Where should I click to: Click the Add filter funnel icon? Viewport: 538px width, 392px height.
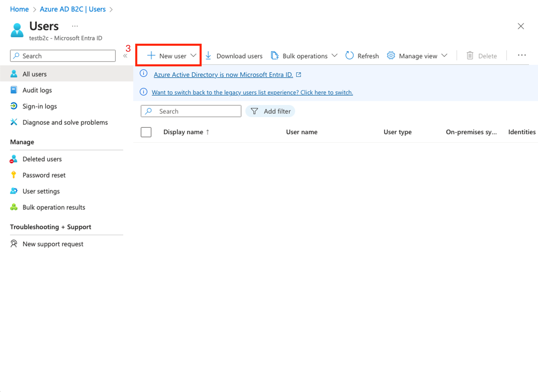click(x=254, y=111)
